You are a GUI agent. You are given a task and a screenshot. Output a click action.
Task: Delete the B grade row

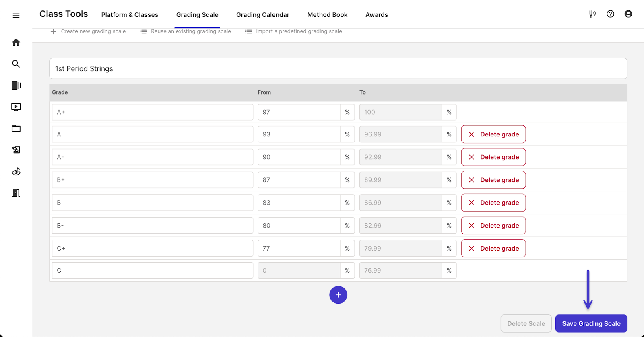click(x=493, y=203)
